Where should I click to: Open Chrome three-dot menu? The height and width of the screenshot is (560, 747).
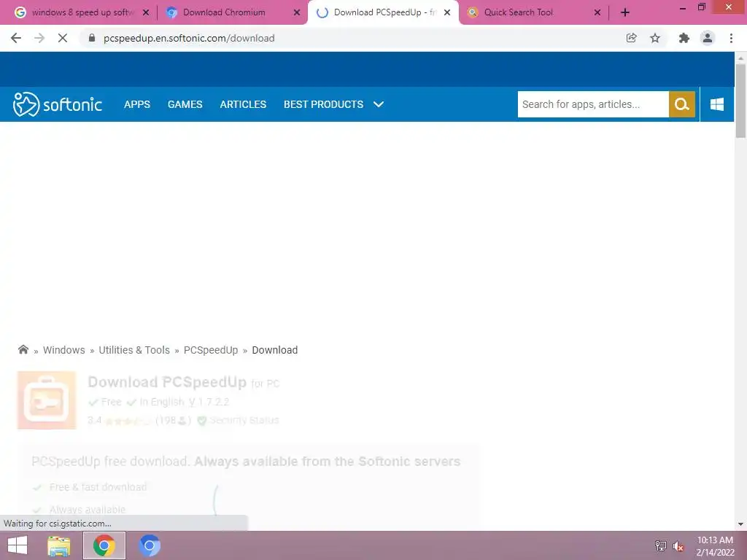731,38
